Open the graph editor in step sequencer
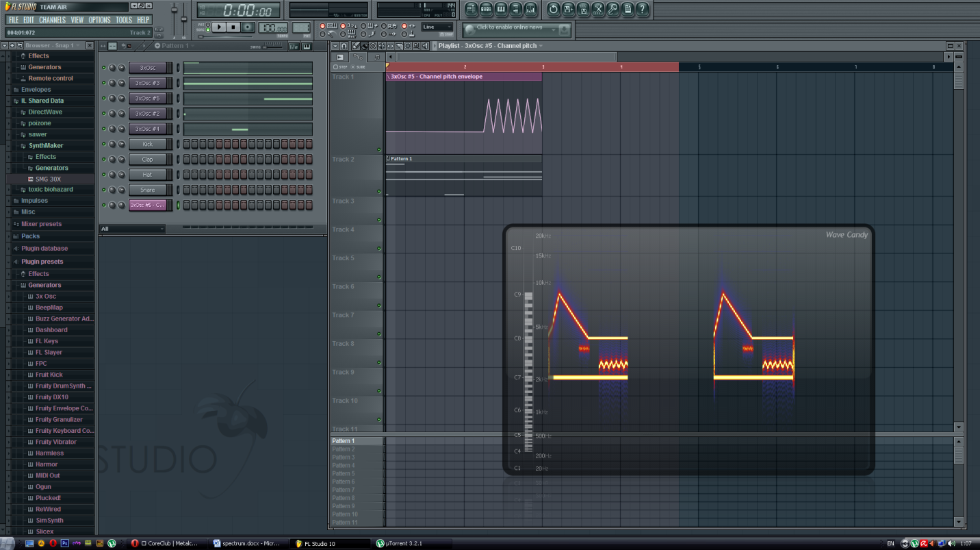Screen dimensions: 980x550 294,47
